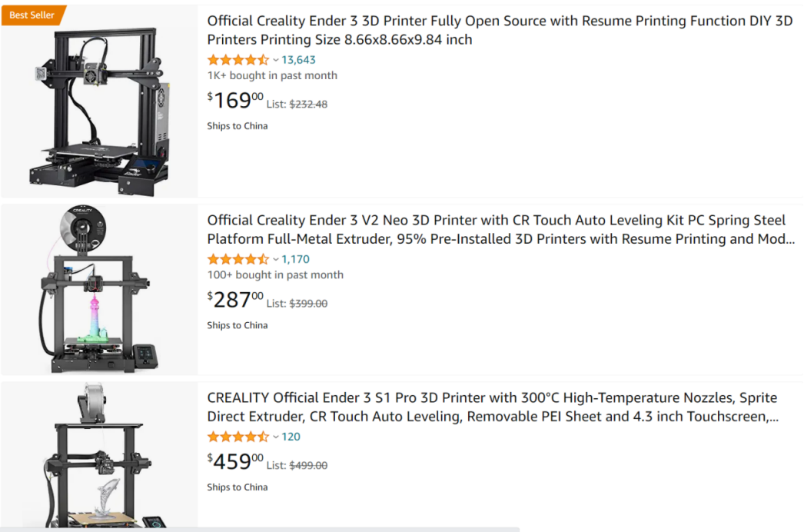This screenshot has width=804, height=532.
Task: Click the star rating for Ender 3
Action: coord(238,60)
